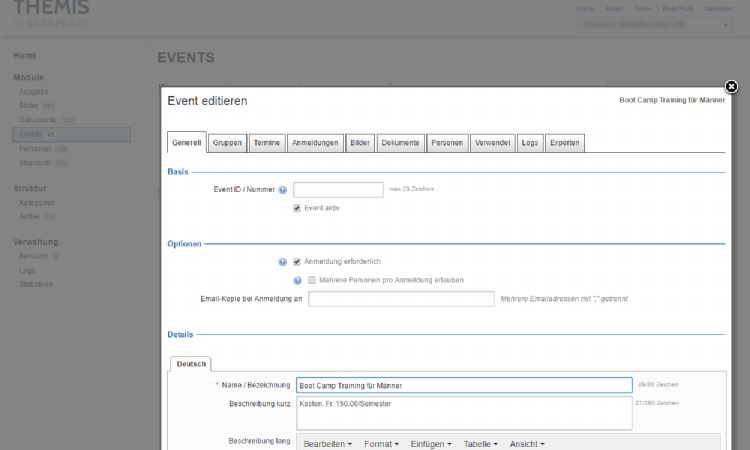Image resolution: width=750 pixels, height=450 pixels.
Task: Switch to the Gruppen tab
Action: click(227, 143)
